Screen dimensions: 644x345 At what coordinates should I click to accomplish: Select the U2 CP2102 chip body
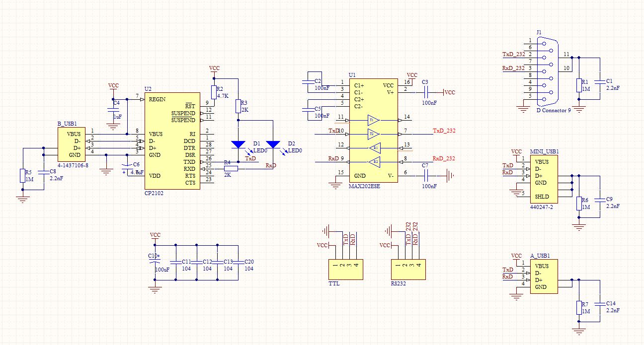click(x=173, y=140)
